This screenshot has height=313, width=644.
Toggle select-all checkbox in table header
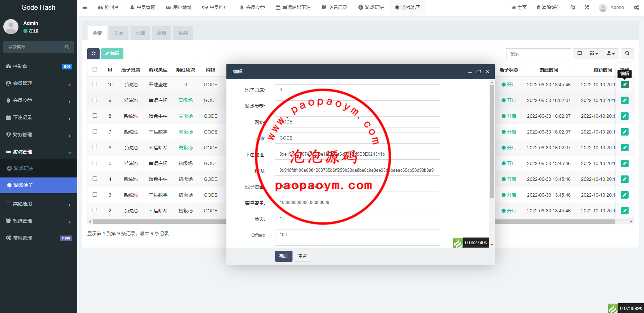(95, 69)
